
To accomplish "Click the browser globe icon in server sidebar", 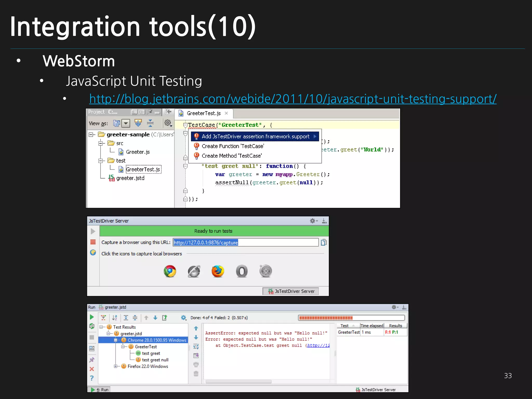I will [x=93, y=252].
